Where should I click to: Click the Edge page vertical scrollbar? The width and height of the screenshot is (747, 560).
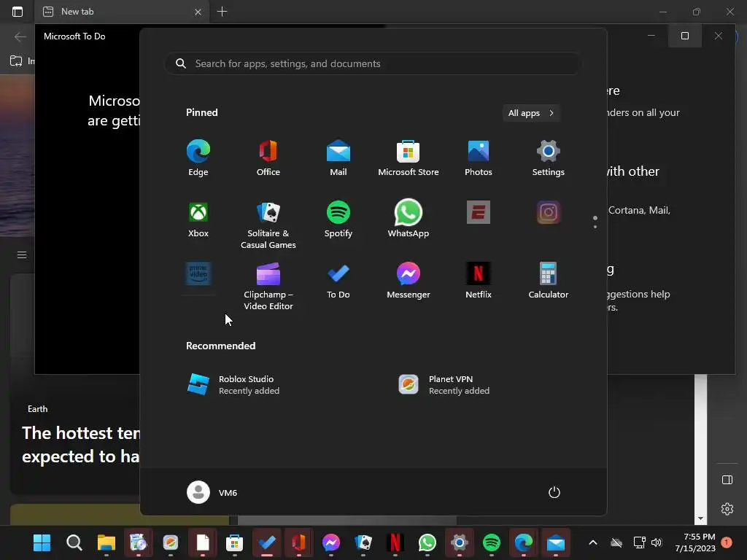click(700, 448)
